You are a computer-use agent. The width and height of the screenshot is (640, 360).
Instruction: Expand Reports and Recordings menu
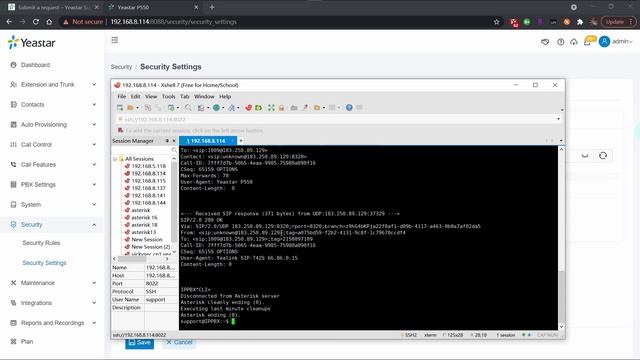pyautogui.click(x=53, y=323)
